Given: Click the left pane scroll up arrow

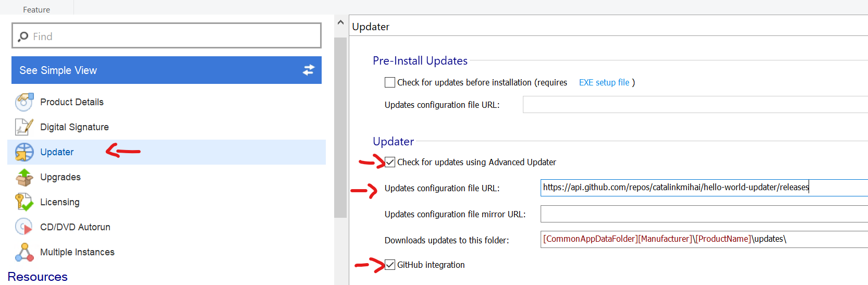Looking at the screenshot, I should (x=340, y=22).
